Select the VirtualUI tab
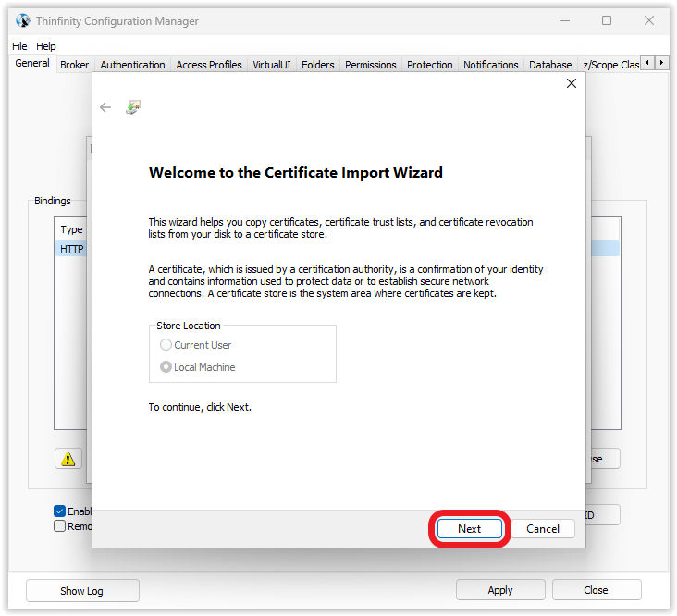 pos(272,65)
